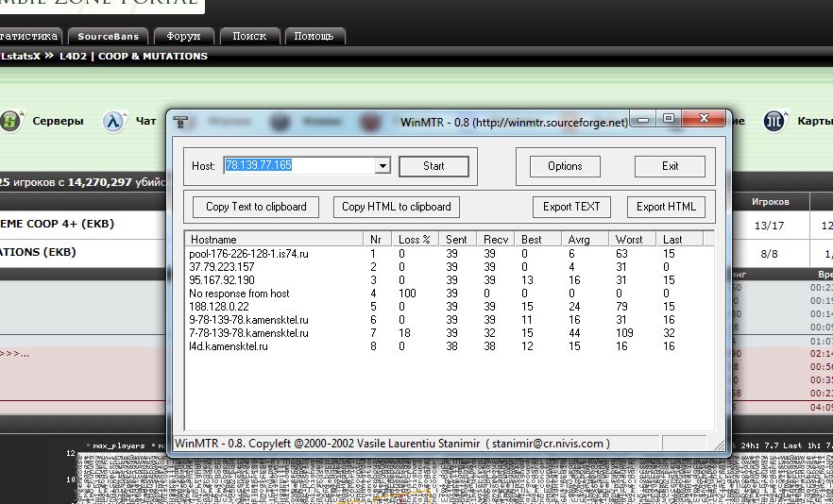
Task: Click the Hostname column header
Action: point(274,240)
